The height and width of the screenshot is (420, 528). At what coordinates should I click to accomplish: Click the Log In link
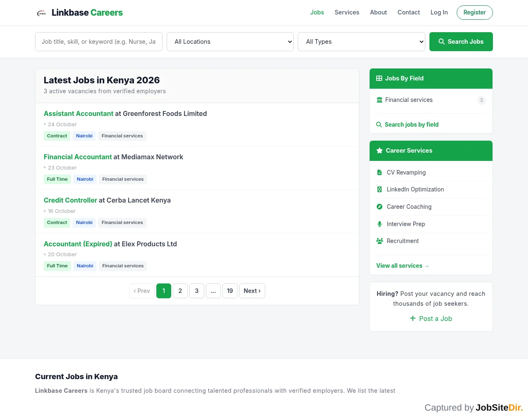pyautogui.click(x=439, y=12)
